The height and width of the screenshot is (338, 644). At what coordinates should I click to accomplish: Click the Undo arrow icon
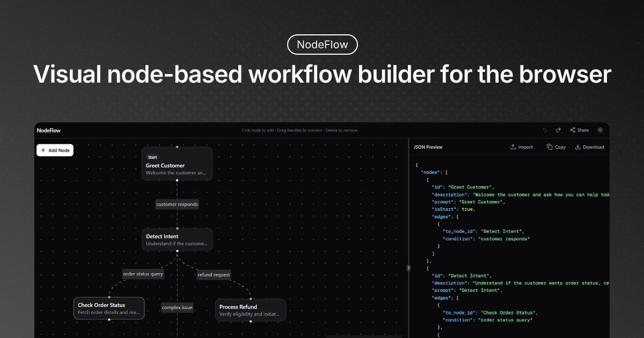point(545,130)
